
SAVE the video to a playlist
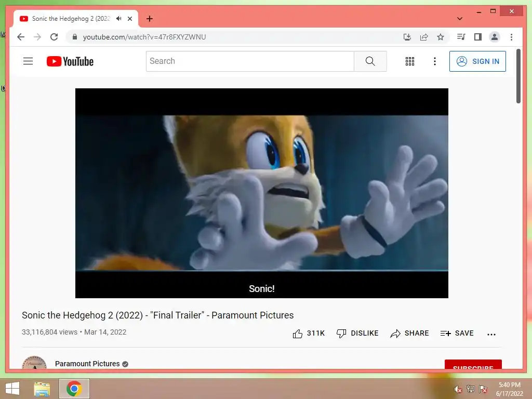pyautogui.click(x=457, y=334)
